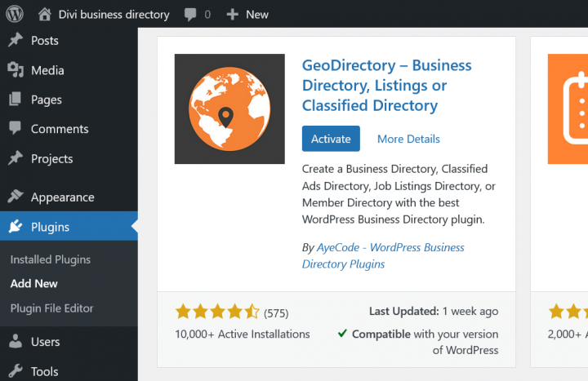Screen dimensions: 588x381
Task: Click the Posts pushpin icon
Action: click(15, 41)
